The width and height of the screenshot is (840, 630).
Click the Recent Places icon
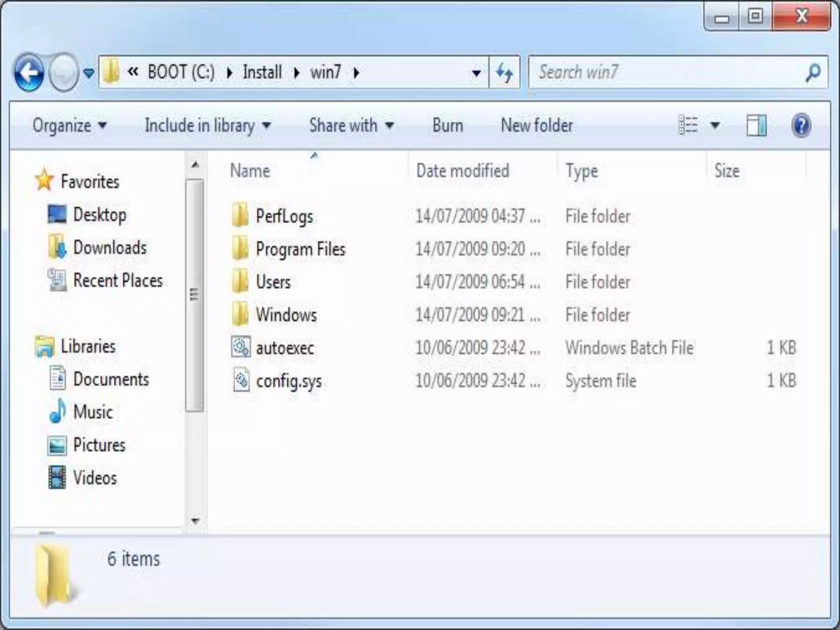point(57,280)
